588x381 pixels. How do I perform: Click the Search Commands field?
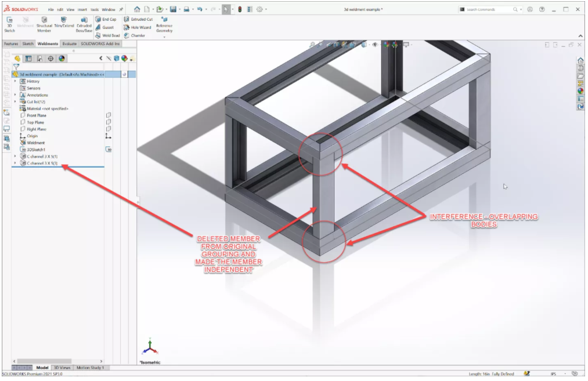[x=489, y=9]
